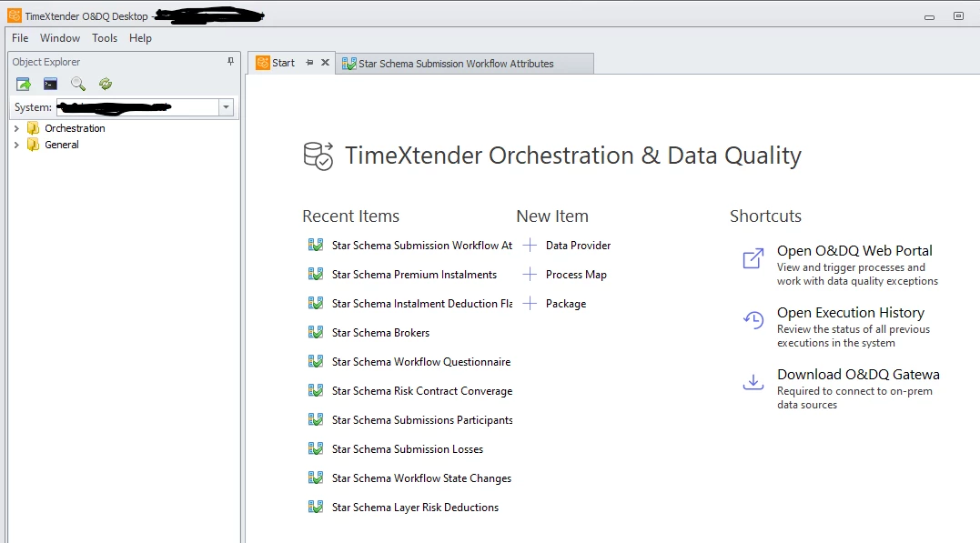
Task: Switch to Star Schema Submission Workflow Attributes tab
Action: pos(464,64)
